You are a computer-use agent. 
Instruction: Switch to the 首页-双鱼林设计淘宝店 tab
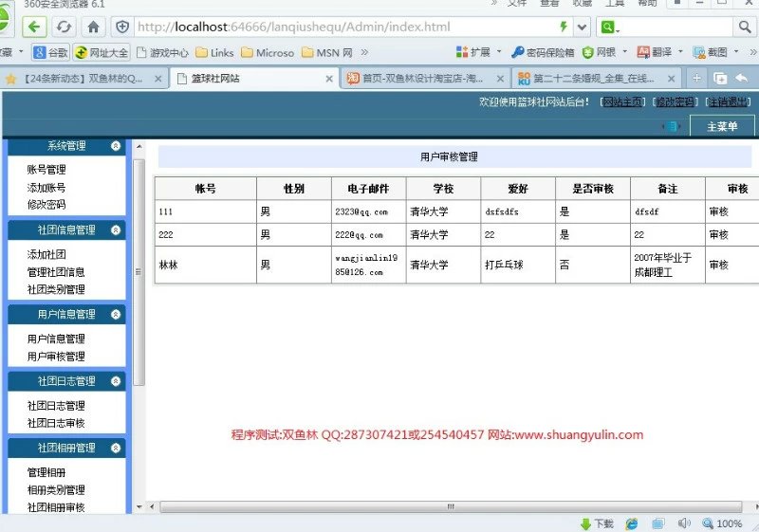[422, 79]
